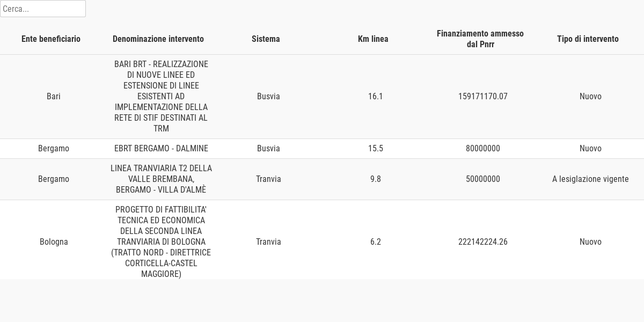
Task: Select the 159171170.07 funding value
Action: 483,97
